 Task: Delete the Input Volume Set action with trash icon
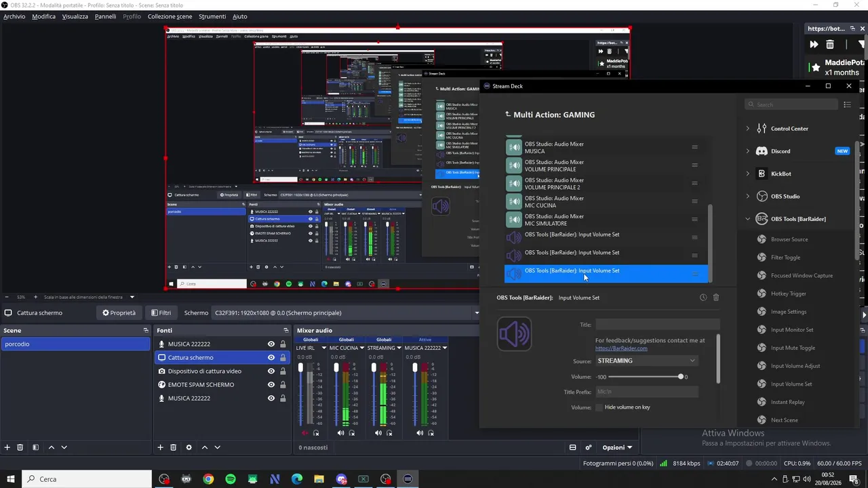pos(715,298)
